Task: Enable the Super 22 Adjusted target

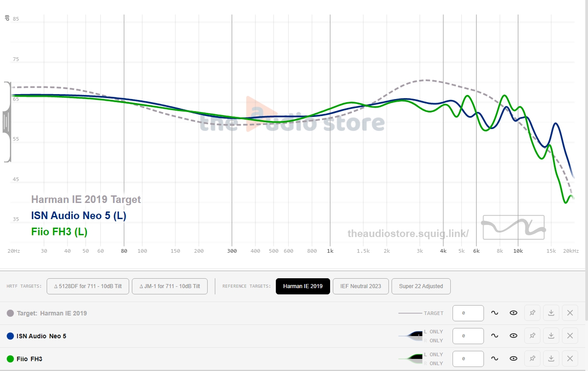Action: pos(421,286)
